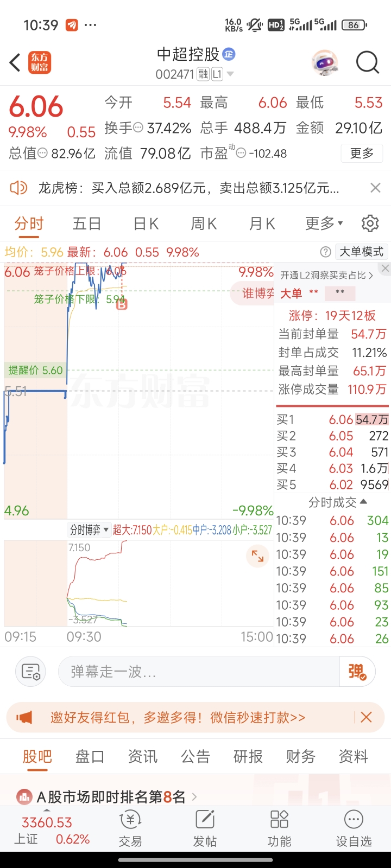Tap the 发帖 post icon
The image size is (391, 868).
(x=205, y=828)
